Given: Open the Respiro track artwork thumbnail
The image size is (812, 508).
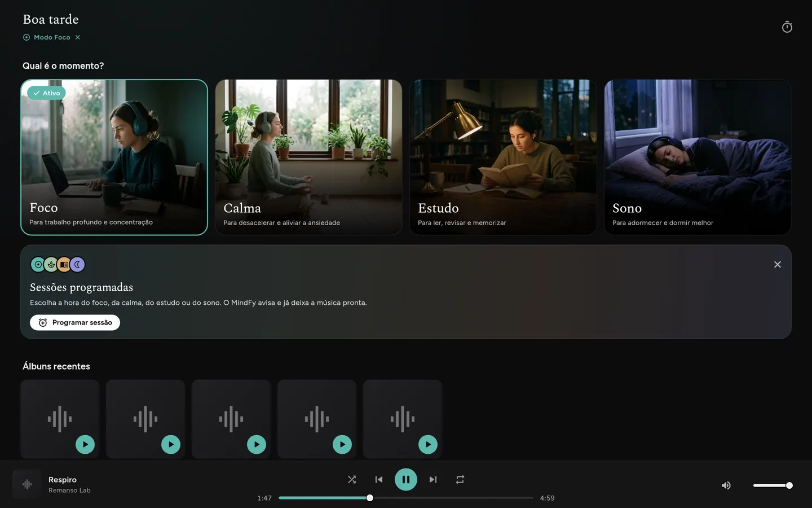Looking at the screenshot, I should pyautogui.click(x=27, y=484).
